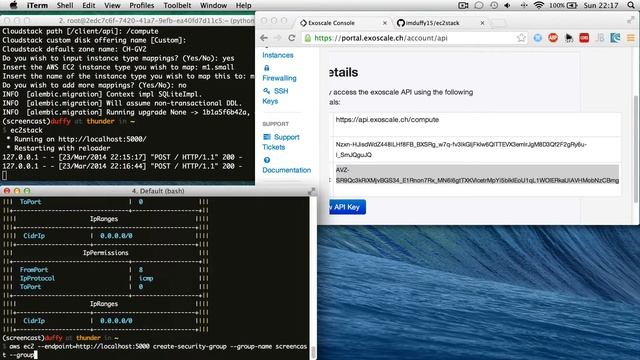Image resolution: width=640 pixels, height=360 pixels.
Task: Click the Firewalling lock icon
Action: coord(267,68)
